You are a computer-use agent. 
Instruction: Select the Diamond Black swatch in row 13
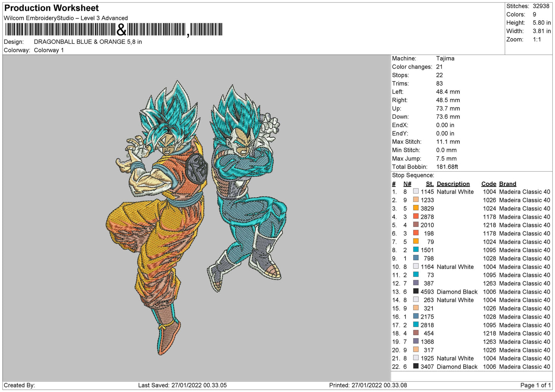pos(416,291)
